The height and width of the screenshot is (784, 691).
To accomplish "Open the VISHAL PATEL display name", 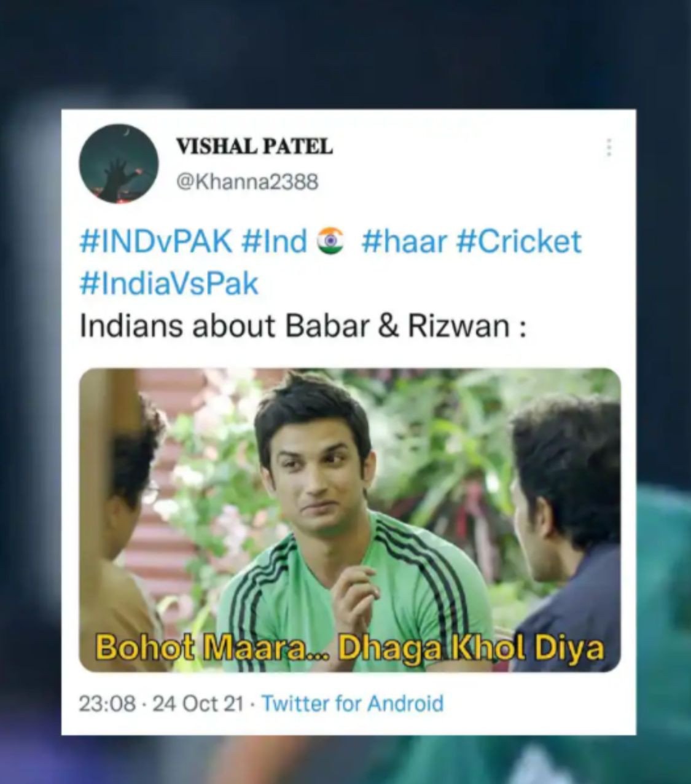I will (254, 146).
